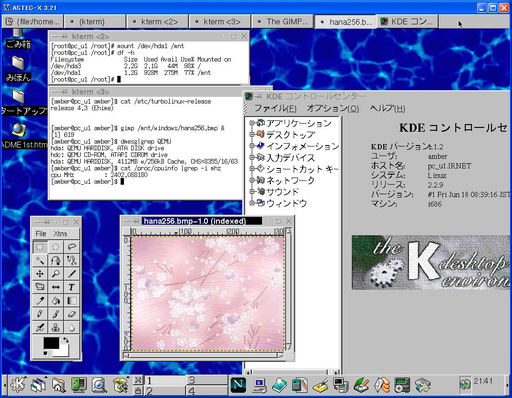Open the K application launcher in panel

17,385
